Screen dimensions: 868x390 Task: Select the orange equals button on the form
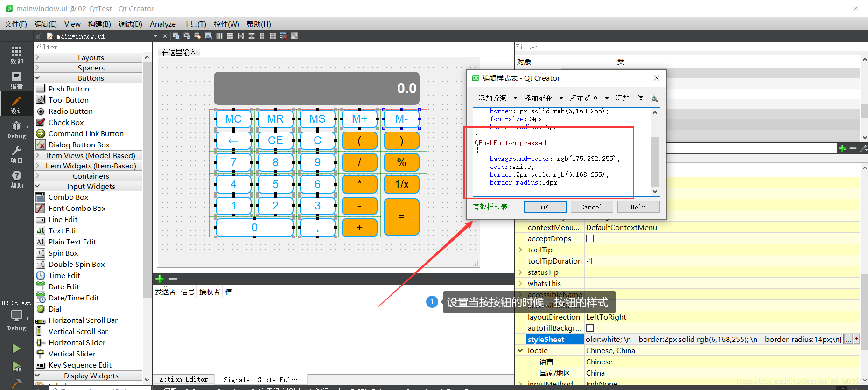(x=401, y=217)
